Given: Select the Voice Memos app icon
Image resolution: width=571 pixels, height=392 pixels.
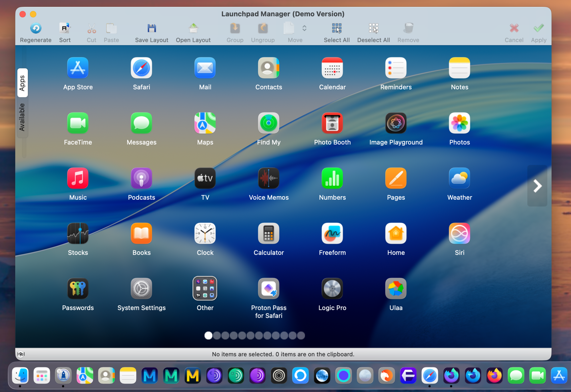Looking at the screenshot, I should coord(269,178).
